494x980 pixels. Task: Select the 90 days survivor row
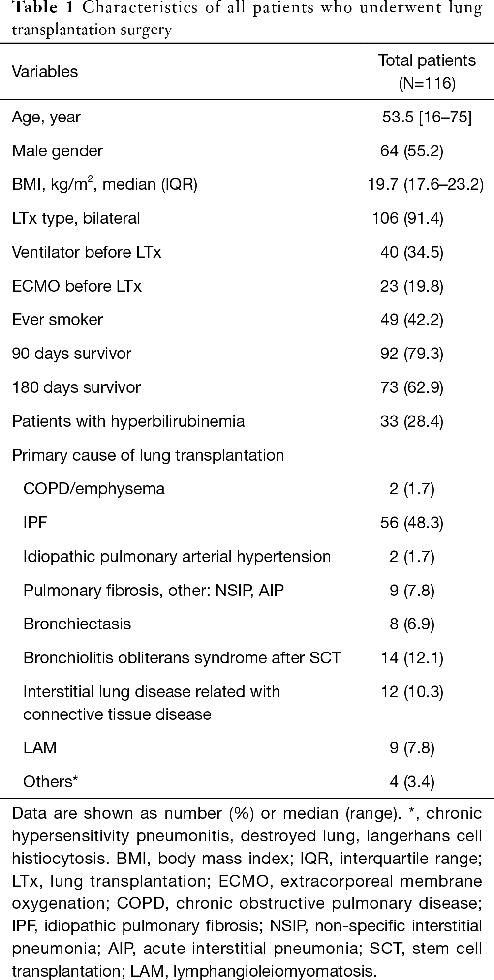(x=247, y=354)
